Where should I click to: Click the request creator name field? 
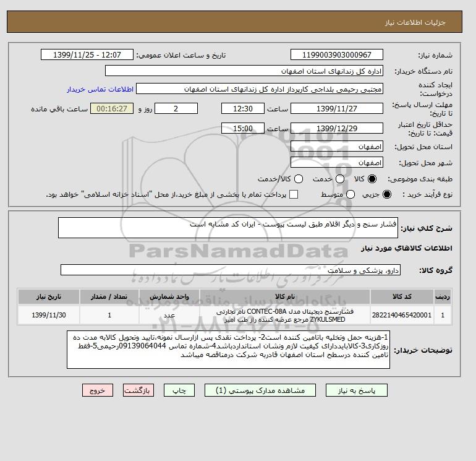coord(260,88)
